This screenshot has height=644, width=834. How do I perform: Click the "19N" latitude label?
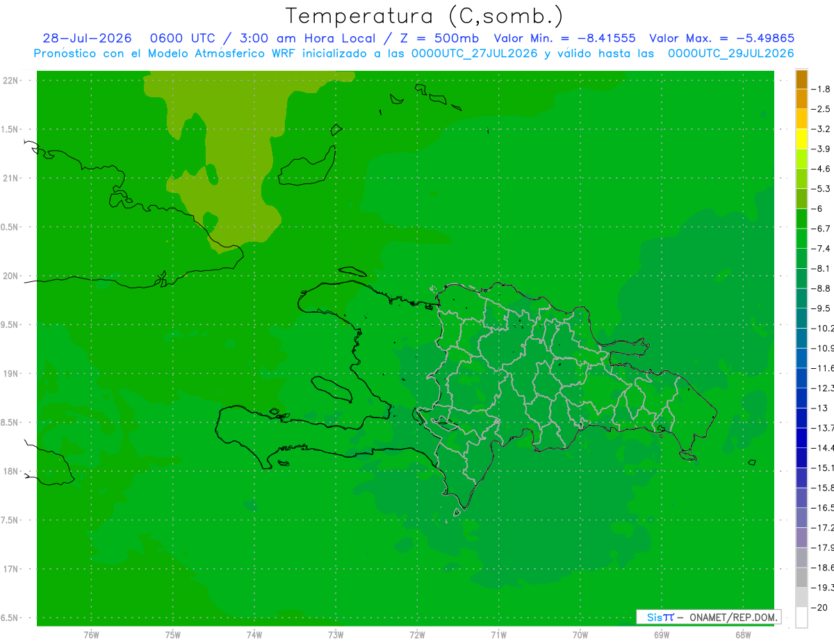click(x=10, y=373)
